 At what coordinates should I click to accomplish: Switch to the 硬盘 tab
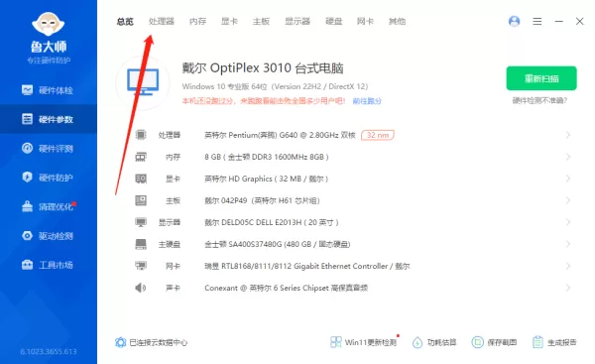[333, 22]
